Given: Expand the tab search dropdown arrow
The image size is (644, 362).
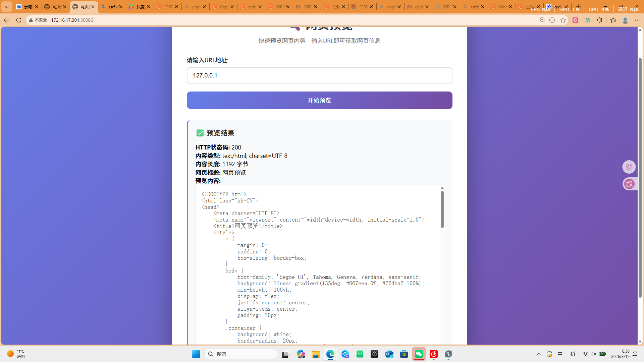Looking at the screenshot, I should point(6,7).
